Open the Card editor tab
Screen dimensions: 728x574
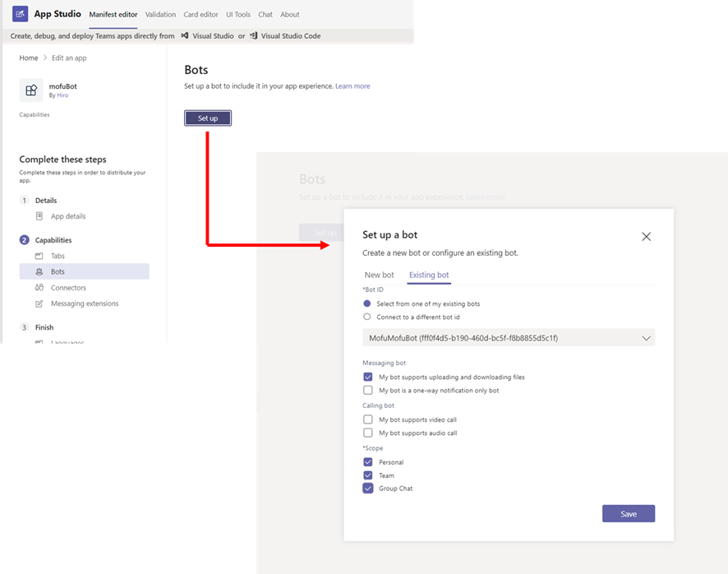200,15
